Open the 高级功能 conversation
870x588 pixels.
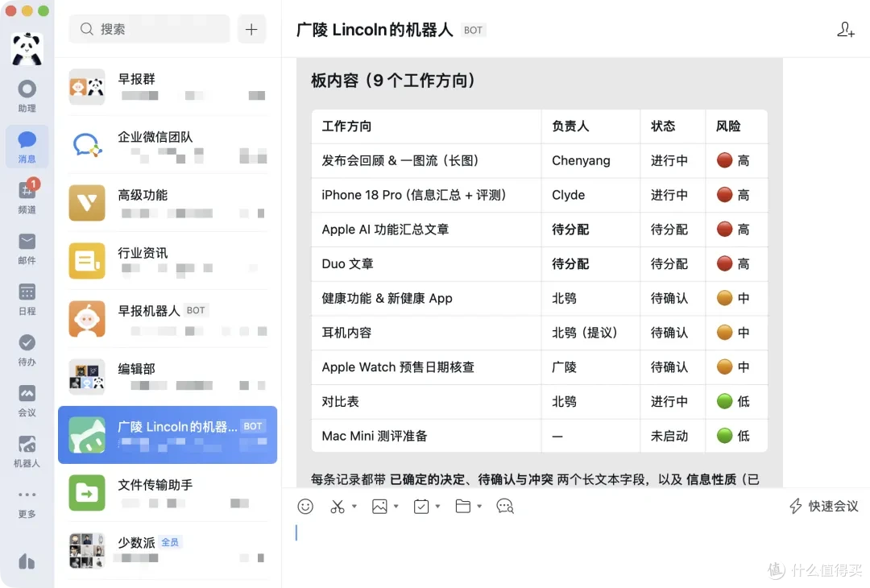tap(168, 203)
